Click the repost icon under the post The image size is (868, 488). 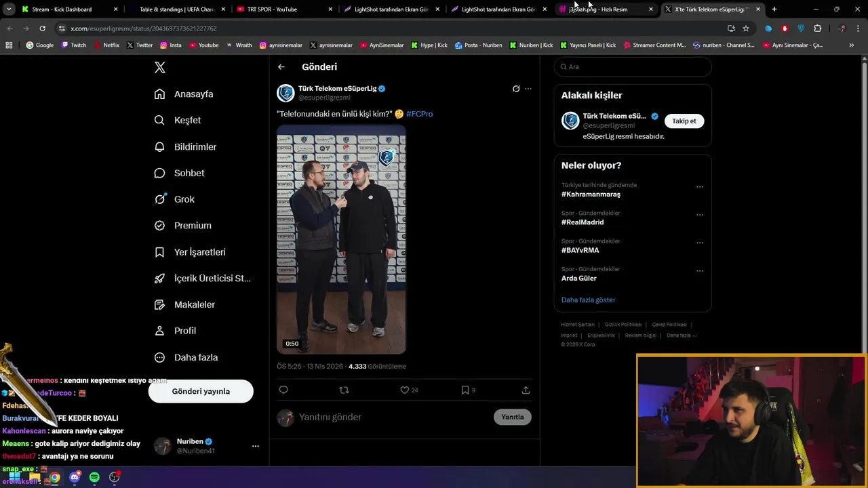344,390
